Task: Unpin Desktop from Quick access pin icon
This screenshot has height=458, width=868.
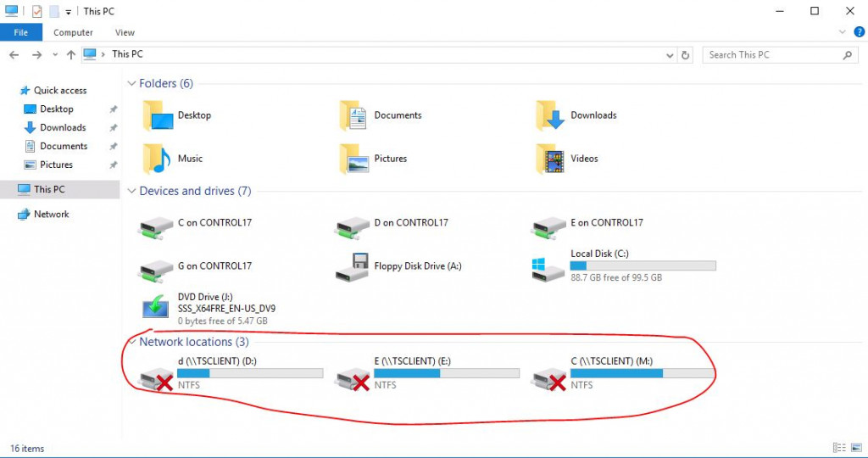Action: coord(113,109)
